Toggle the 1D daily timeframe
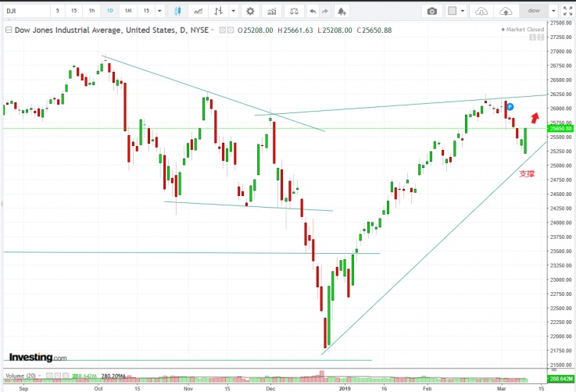 110,11
